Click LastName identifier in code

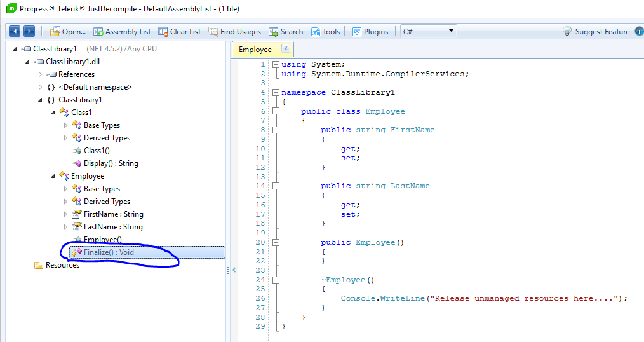(410, 186)
